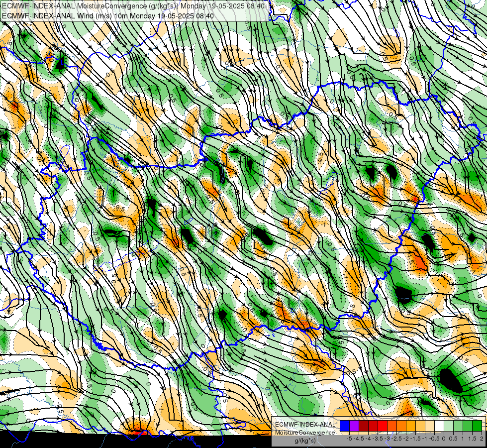Click the legend label 'MoistureConvergence'
Viewport: 487px width, 448px height.
coord(305,433)
